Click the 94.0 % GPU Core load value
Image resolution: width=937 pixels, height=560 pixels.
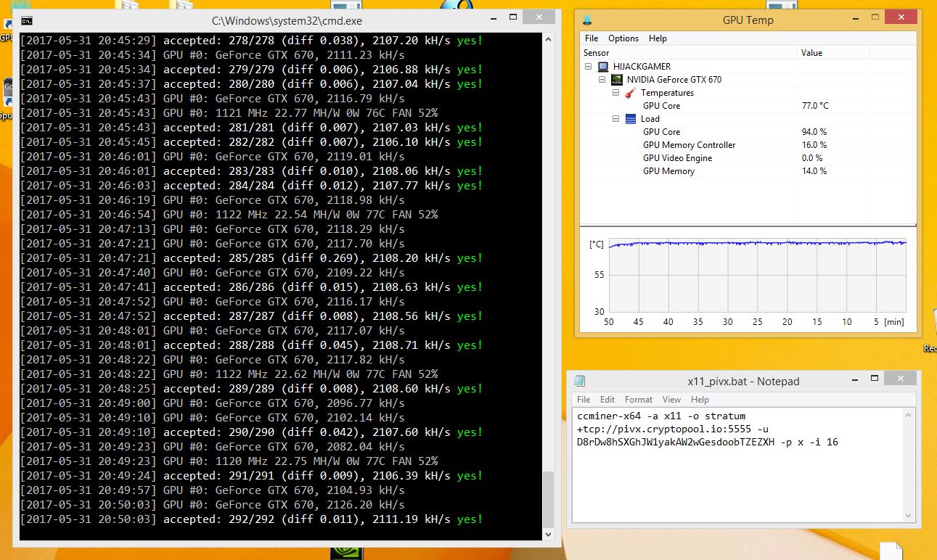pyautogui.click(x=814, y=132)
